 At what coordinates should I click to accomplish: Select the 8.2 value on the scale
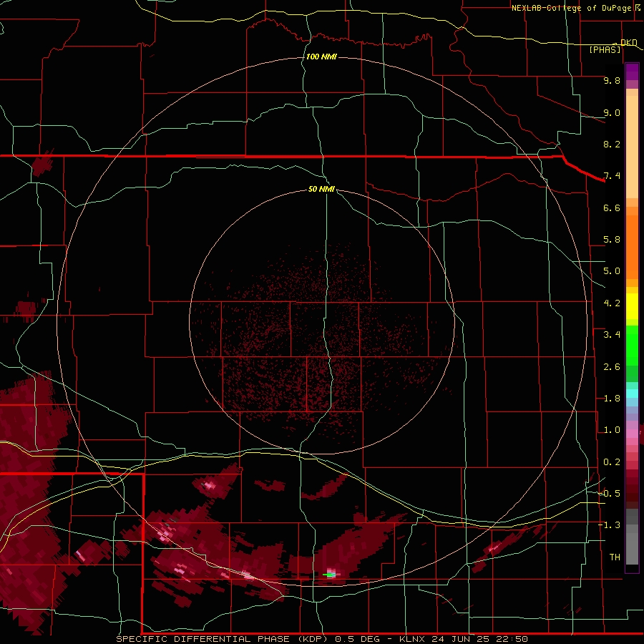tap(612, 144)
